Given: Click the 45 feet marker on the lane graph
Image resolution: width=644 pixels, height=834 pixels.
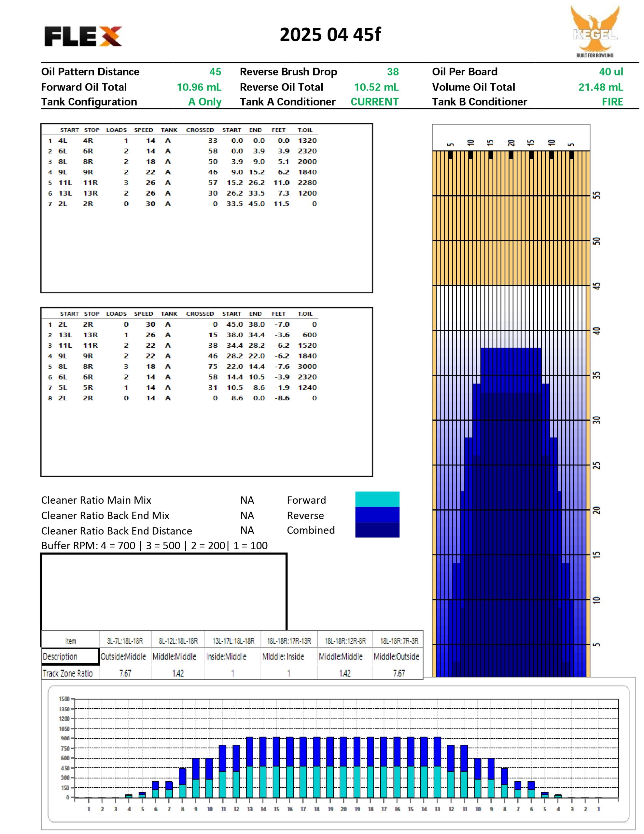Looking at the screenshot, I should pyautogui.click(x=597, y=285).
